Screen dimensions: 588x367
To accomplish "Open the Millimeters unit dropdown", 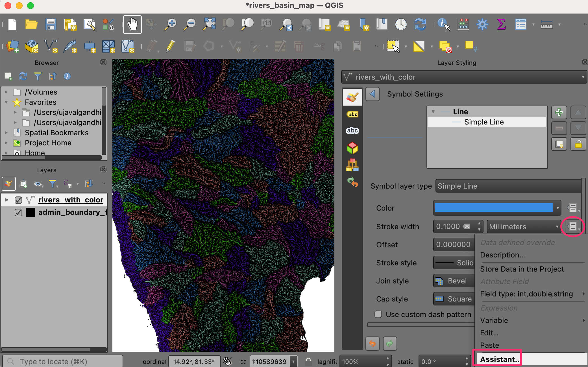I will (x=524, y=227).
